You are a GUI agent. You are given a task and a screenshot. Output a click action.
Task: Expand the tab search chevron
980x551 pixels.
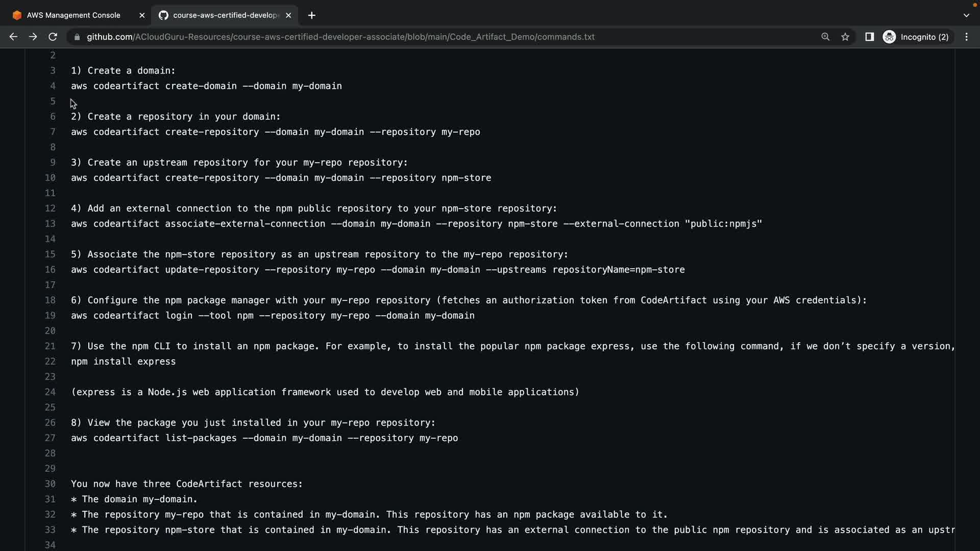[x=966, y=15]
